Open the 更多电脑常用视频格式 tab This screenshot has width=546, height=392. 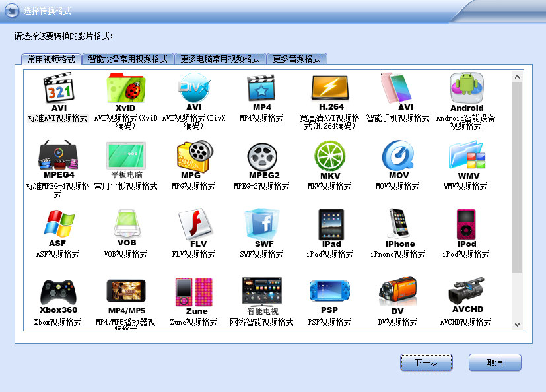[x=220, y=59]
